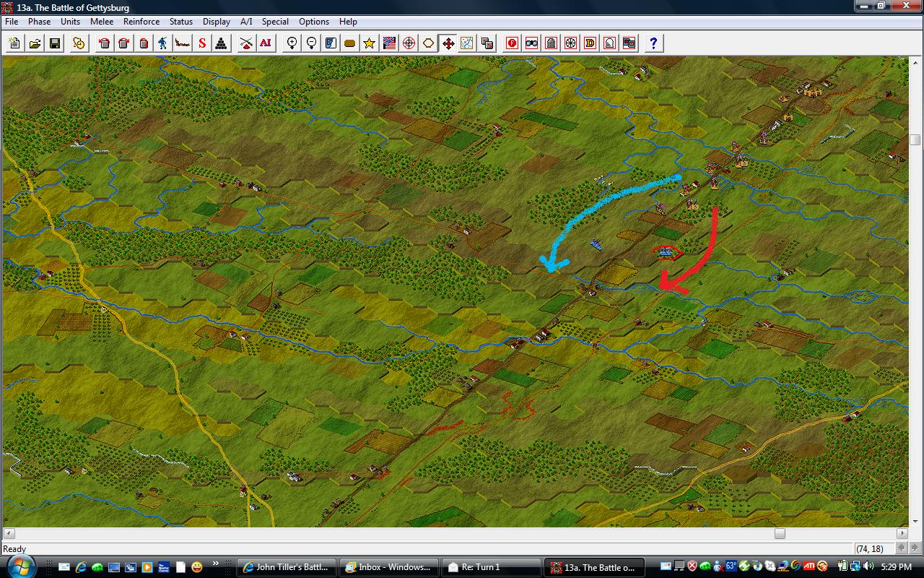Click the scroll left arrow
This screenshot has width=924, height=578.
pos(8,533)
